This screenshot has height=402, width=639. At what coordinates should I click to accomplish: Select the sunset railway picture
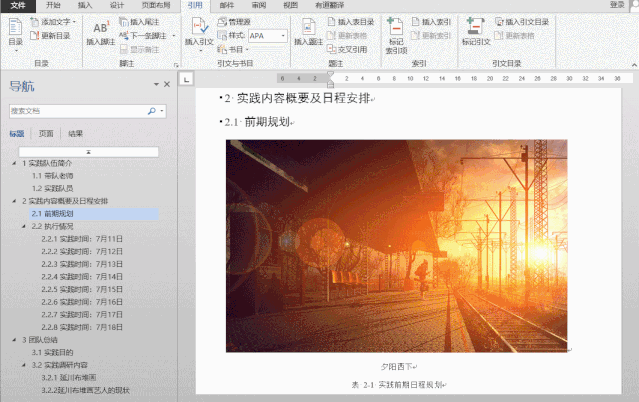point(397,246)
